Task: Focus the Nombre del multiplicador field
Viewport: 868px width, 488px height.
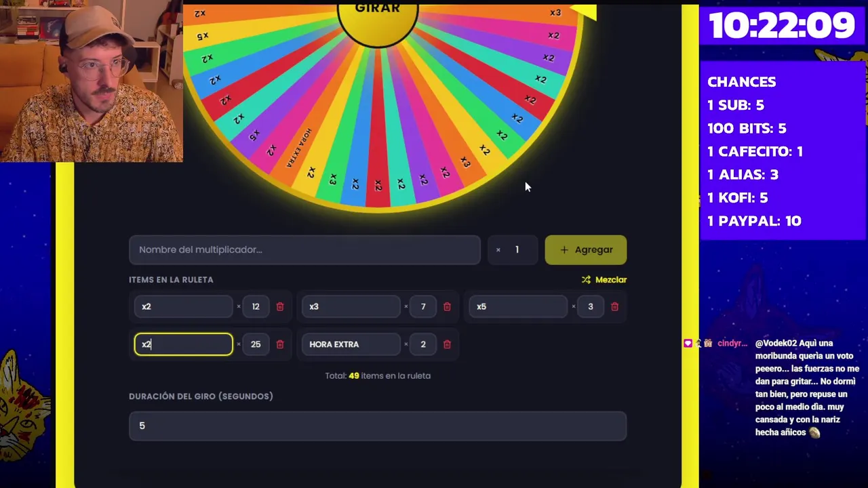Action: (x=304, y=249)
